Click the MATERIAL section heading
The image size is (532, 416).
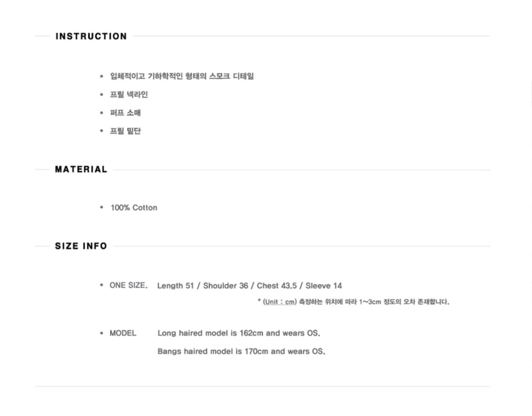point(81,169)
